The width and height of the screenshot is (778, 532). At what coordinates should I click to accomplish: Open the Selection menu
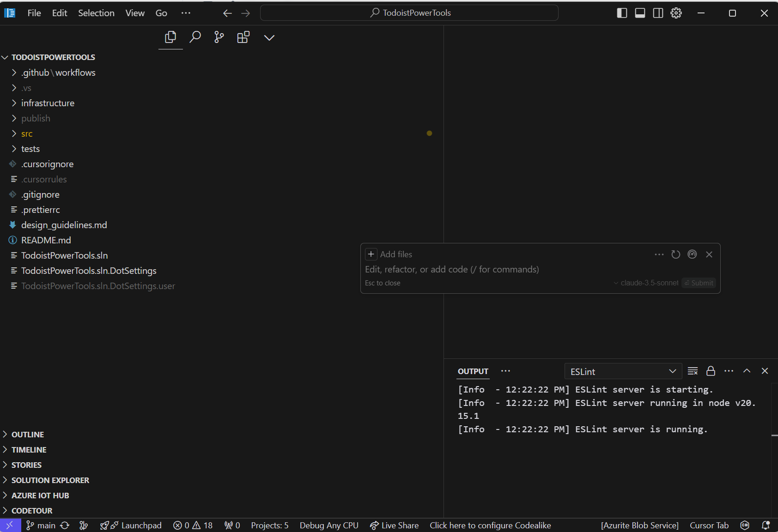click(x=96, y=13)
